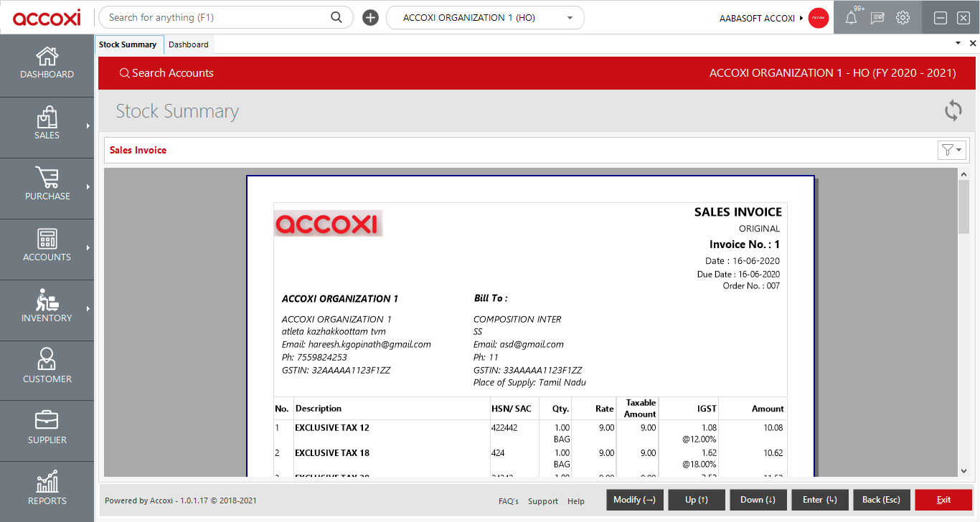Open the Purchase cart icon

click(x=47, y=178)
